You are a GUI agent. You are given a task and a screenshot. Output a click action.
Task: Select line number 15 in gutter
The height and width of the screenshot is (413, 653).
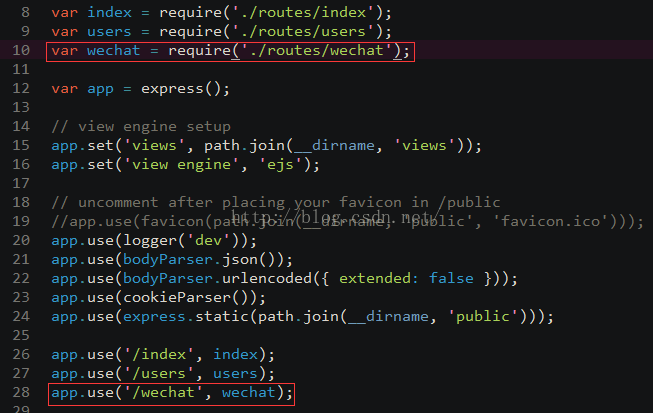pyautogui.click(x=21, y=145)
